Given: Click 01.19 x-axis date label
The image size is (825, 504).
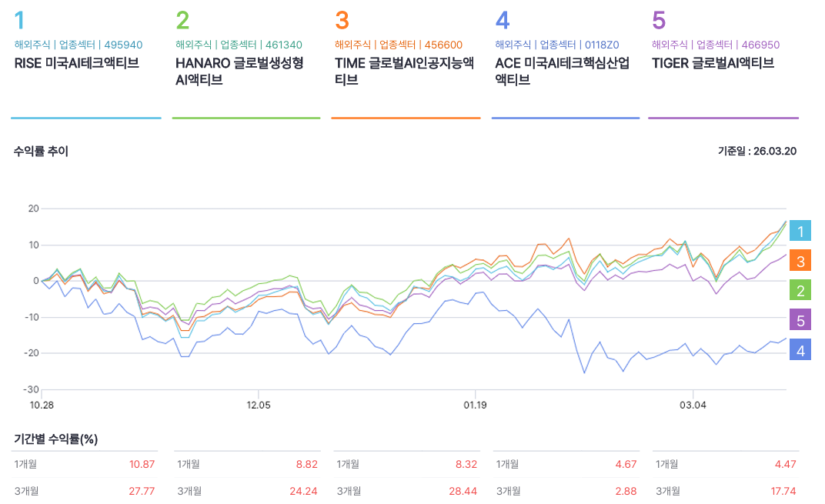Looking at the screenshot, I should coord(475,405).
